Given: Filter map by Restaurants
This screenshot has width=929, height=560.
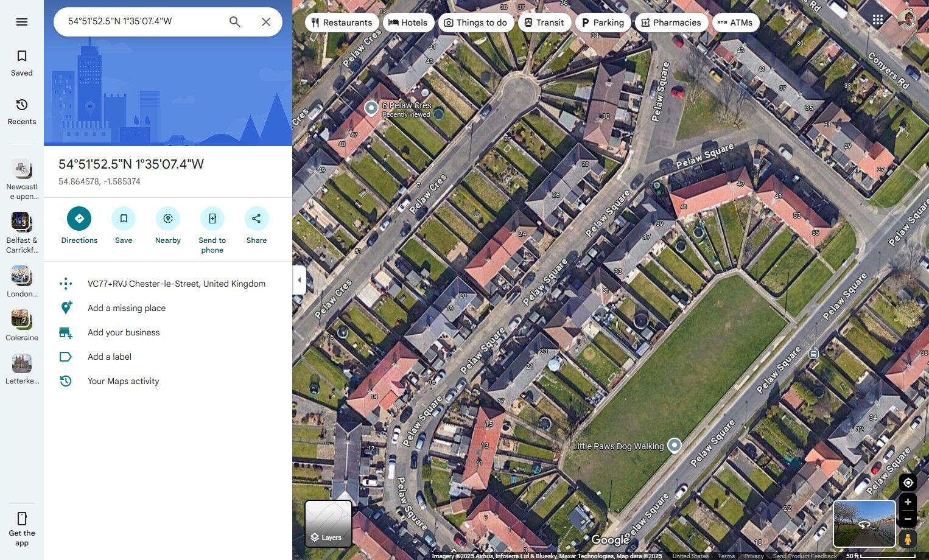Looking at the screenshot, I should 342,23.
